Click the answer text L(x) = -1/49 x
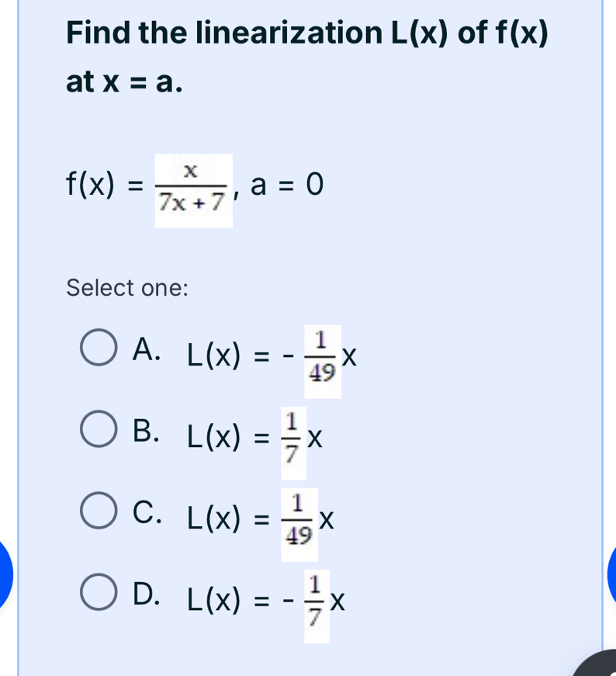This screenshot has width=616, height=676. pyautogui.click(x=270, y=356)
